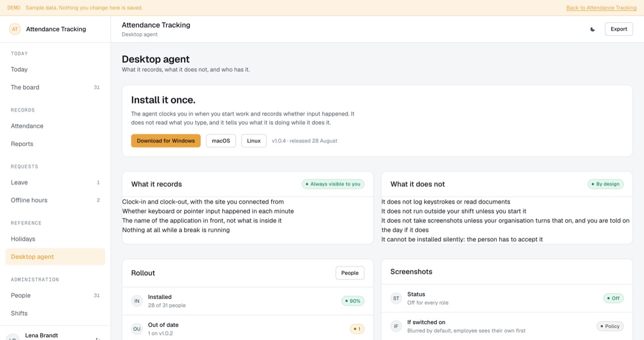Click the Export button
This screenshot has height=340, width=644.
(619, 29)
